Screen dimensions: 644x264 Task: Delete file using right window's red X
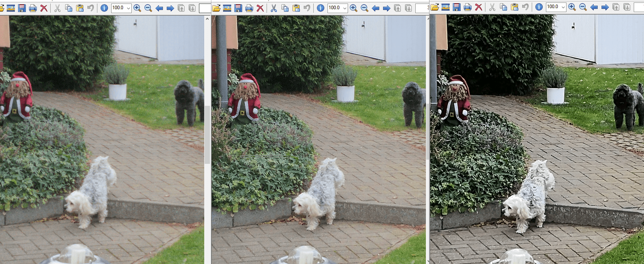point(479,7)
